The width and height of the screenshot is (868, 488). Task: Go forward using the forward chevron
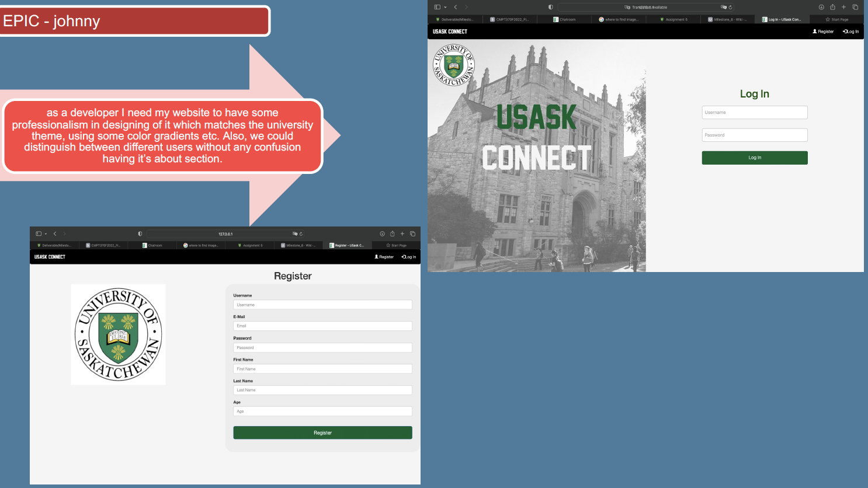pos(466,6)
